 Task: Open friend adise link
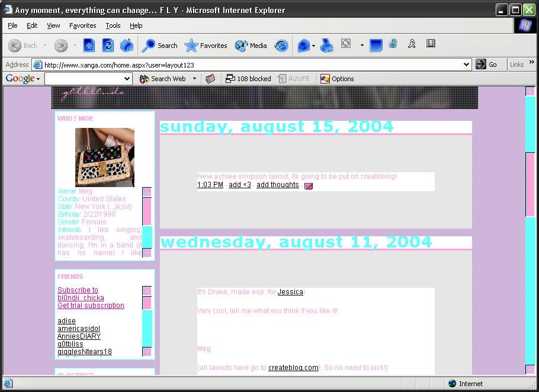pos(66,321)
